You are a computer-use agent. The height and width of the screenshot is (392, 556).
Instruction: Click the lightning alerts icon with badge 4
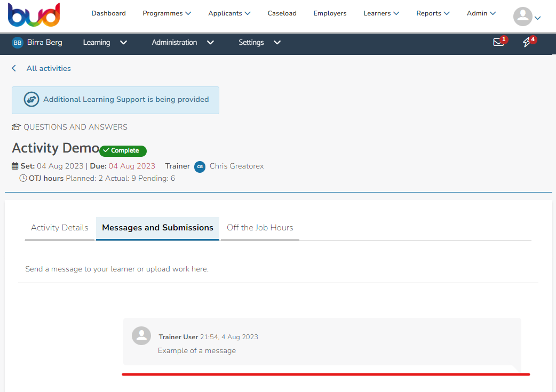tap(527, 41)
